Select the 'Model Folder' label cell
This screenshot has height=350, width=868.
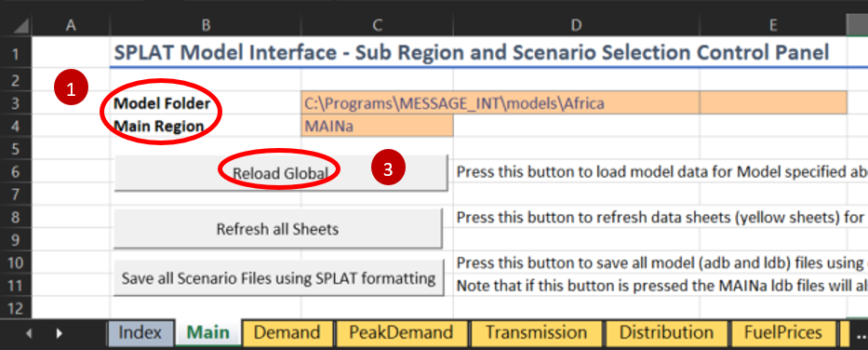[x=206, y=103]
